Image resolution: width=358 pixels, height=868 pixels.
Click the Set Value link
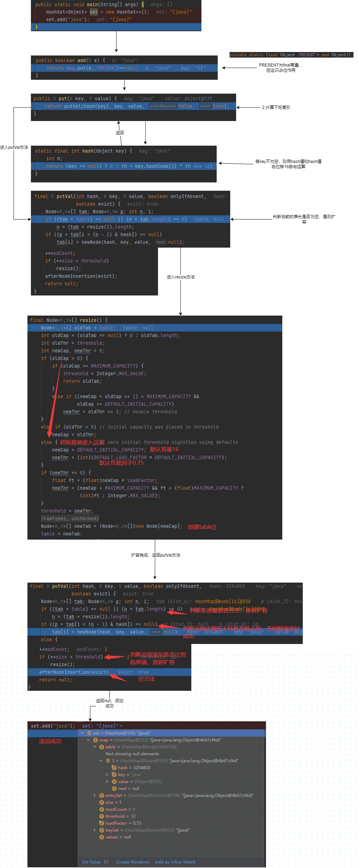(91, 862)
